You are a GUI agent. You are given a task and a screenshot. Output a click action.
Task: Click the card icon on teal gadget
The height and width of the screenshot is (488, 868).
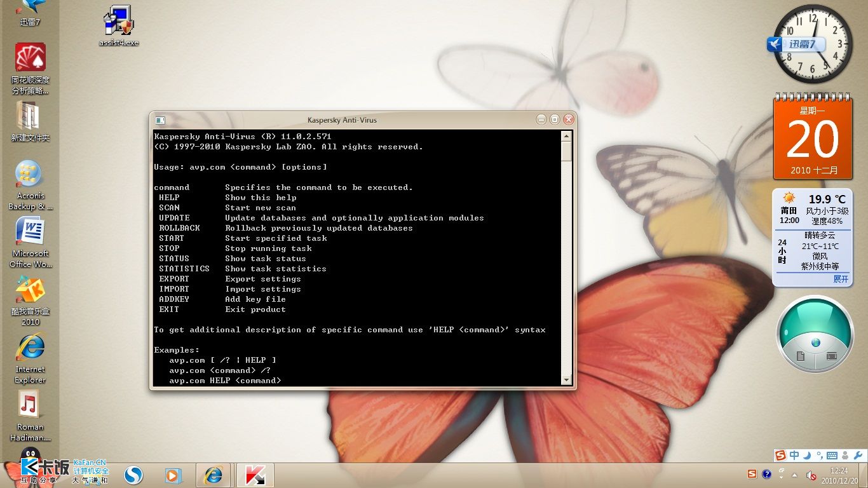[x=831, y=356]
